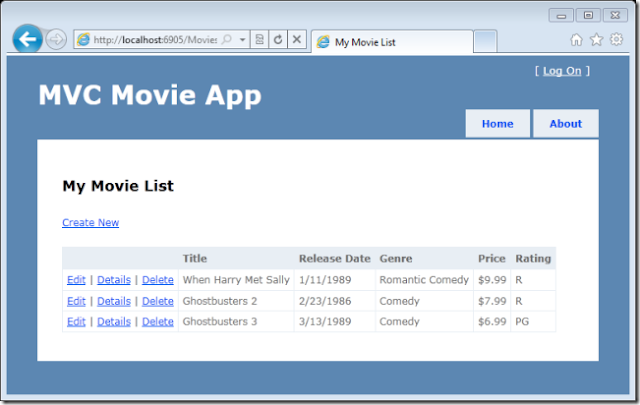Open browser tools gear icon

616,39
